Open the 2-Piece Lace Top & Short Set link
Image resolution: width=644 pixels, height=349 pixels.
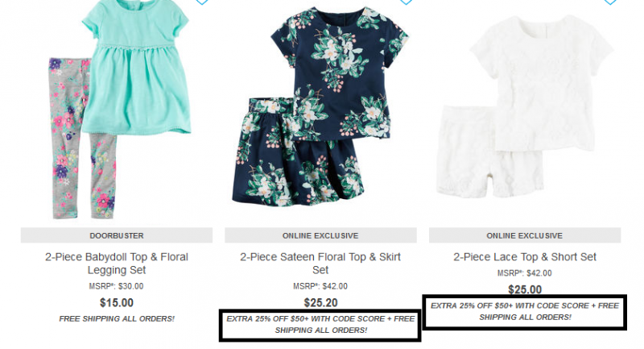click(525, 257)
